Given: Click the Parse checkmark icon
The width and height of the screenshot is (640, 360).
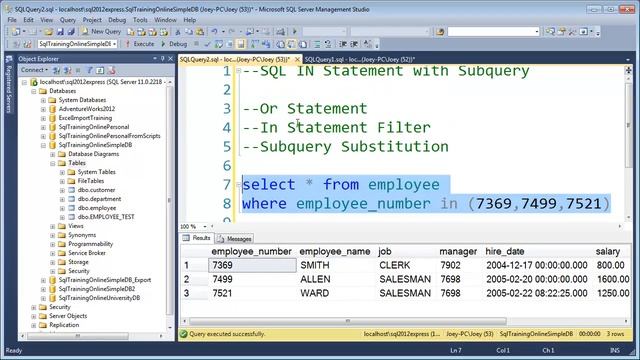Looking at the screenshot, I should point(207,44).
